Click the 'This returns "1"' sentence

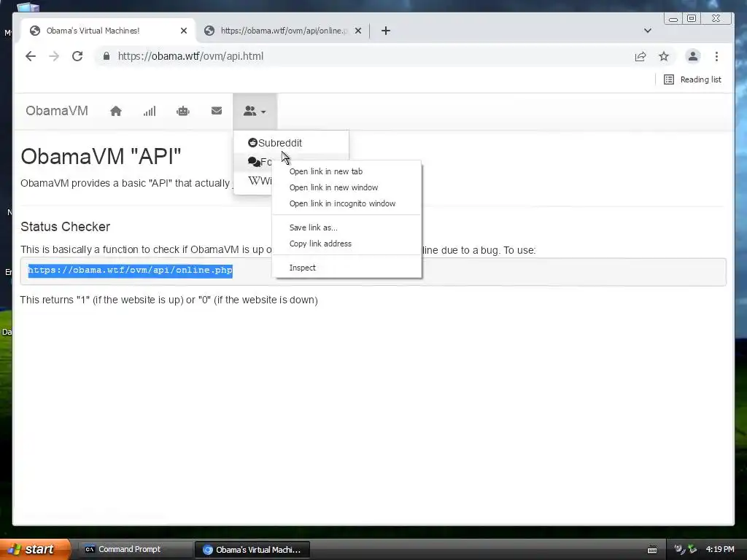coord(169,300)
